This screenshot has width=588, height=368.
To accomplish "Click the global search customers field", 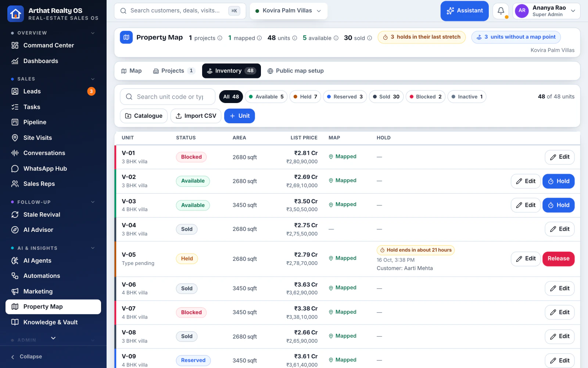I will (180, 11).
